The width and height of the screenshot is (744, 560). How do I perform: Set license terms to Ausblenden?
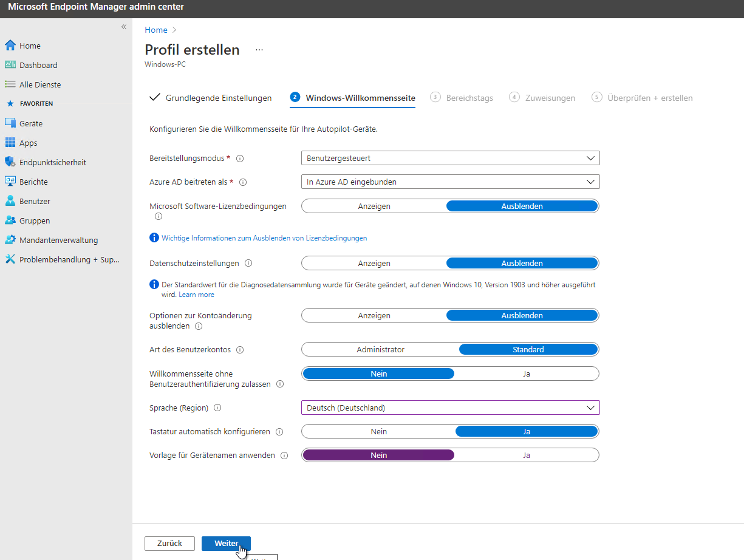click(x=522, y=206)
